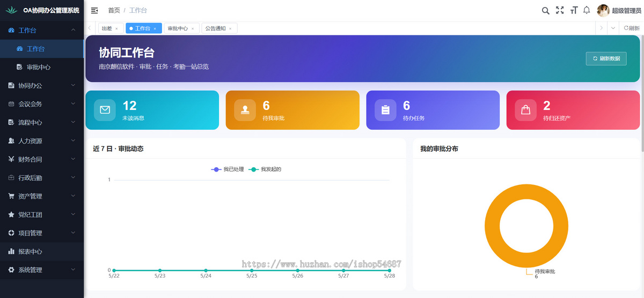
Task: Open the tab options dropdown arrow
Action: 613,28
